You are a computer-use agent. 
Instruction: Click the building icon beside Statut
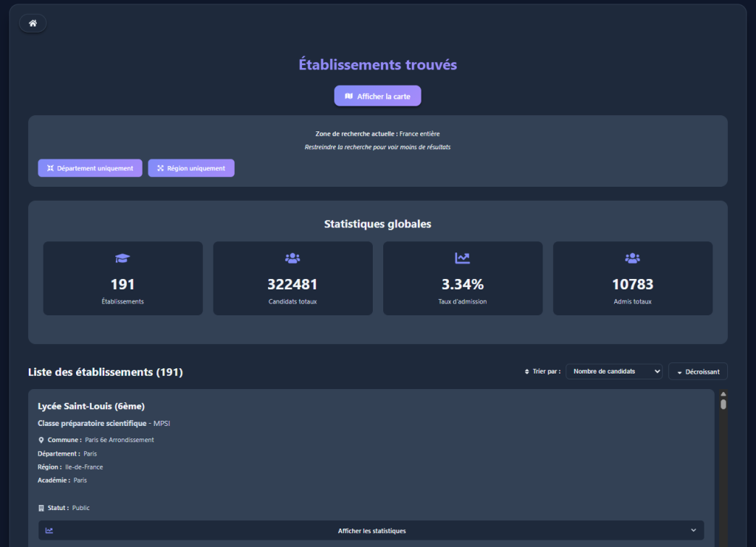pyautogui.click(x=41, y=508)
